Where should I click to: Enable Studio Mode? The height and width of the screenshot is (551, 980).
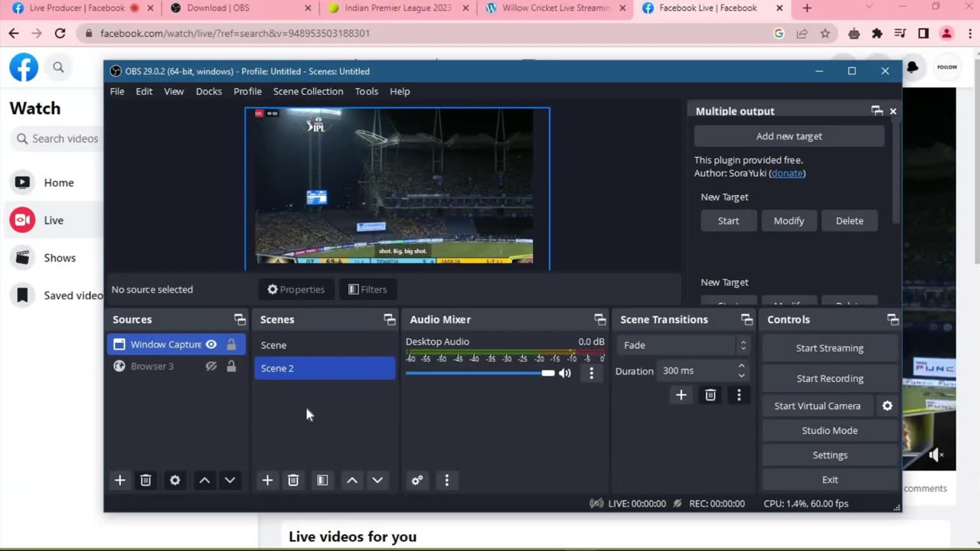click(x=830, y=430)
